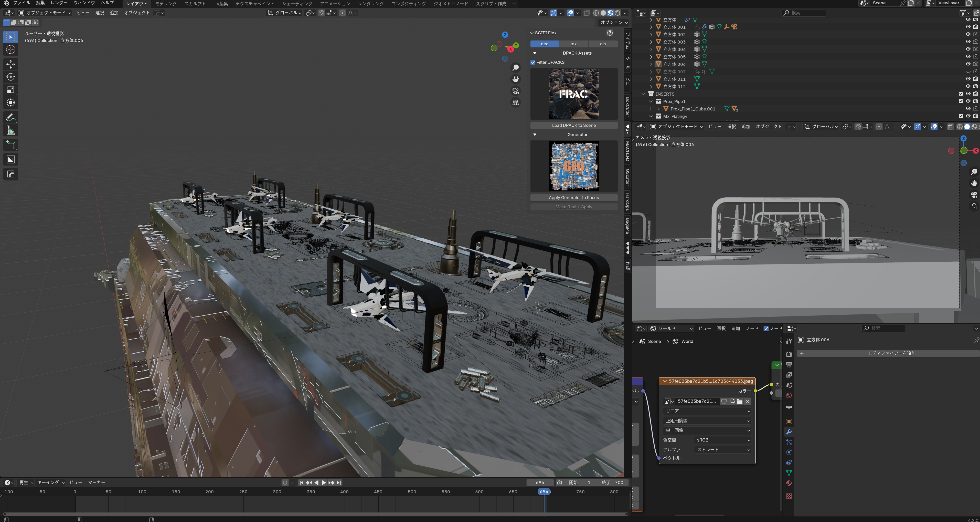Uncheck the Filter DPACKS checkbox
This screenshot has height=522, width=980.
(533, 63)
